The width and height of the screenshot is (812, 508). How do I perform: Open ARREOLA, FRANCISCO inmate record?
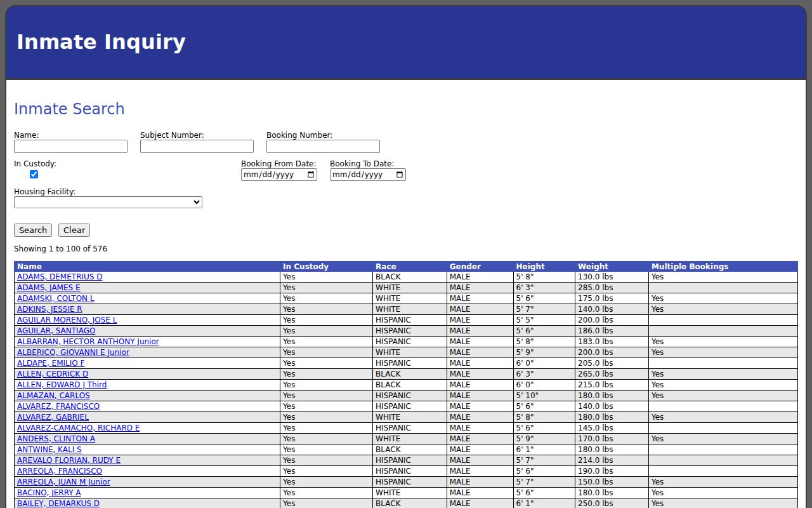60,471
